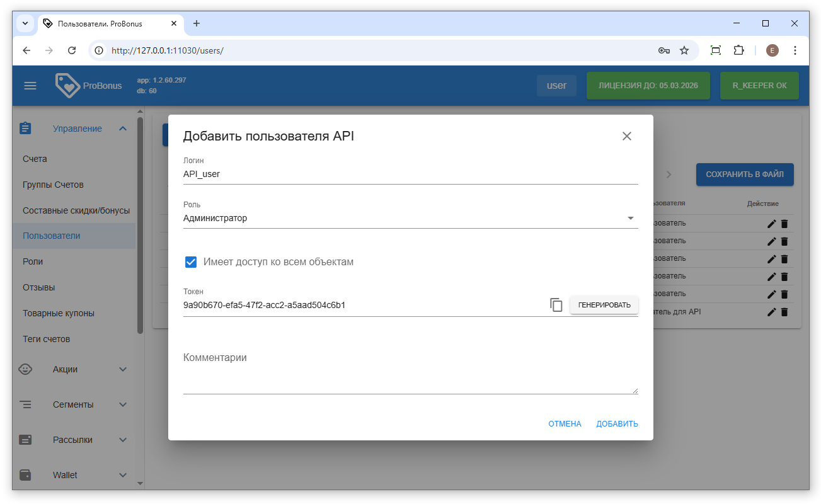Click ОТМЕНА to cancel
The height and width of the screenshot is (504, 821).
565,424
